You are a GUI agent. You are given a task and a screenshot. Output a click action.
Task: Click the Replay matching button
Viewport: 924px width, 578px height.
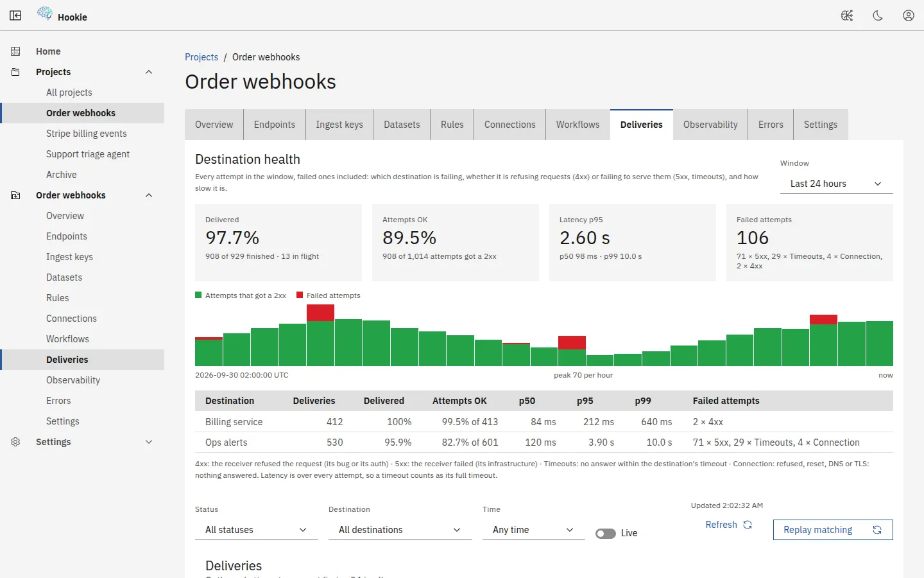(833, 530)
